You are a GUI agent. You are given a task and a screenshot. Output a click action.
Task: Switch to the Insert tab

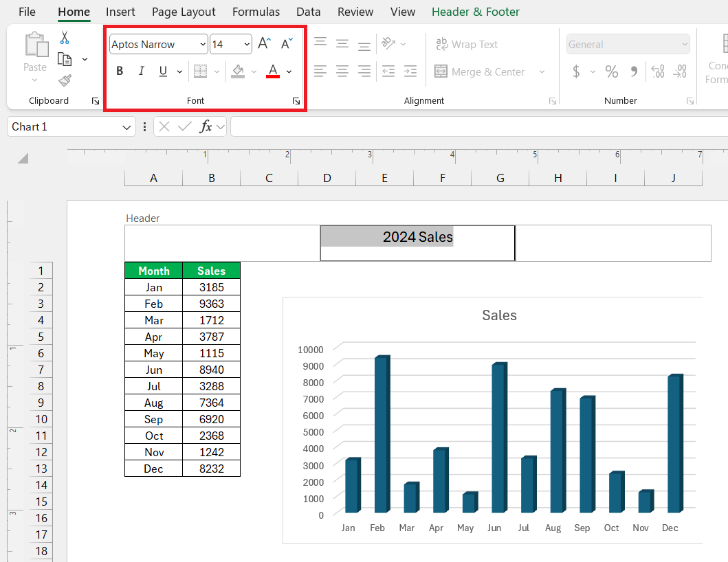[120, 12]
